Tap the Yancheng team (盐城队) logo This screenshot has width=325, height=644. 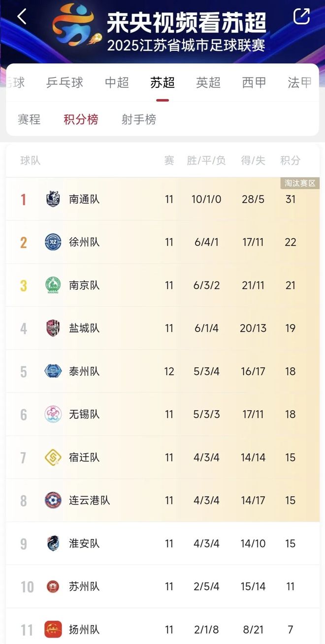53,328
